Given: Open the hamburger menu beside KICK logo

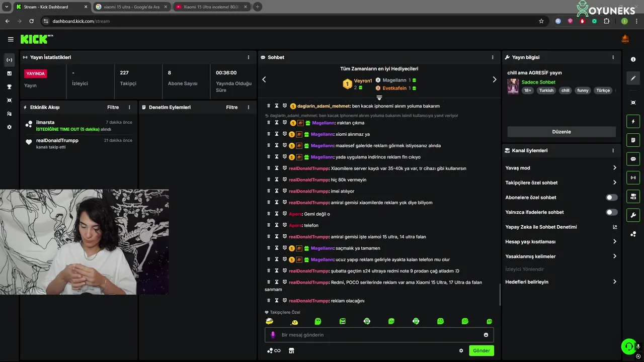Looking at the screenshot, I should coord(11,39).
